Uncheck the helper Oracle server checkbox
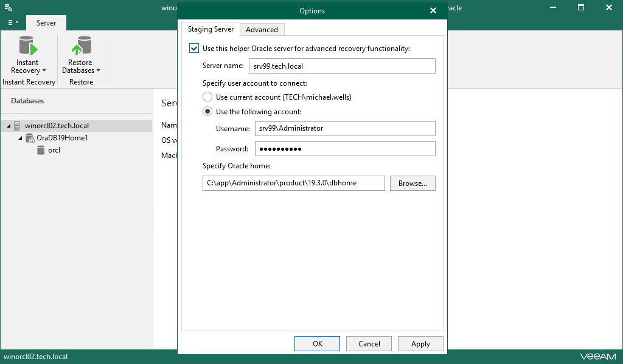623x364 pixels. point(194,48)
